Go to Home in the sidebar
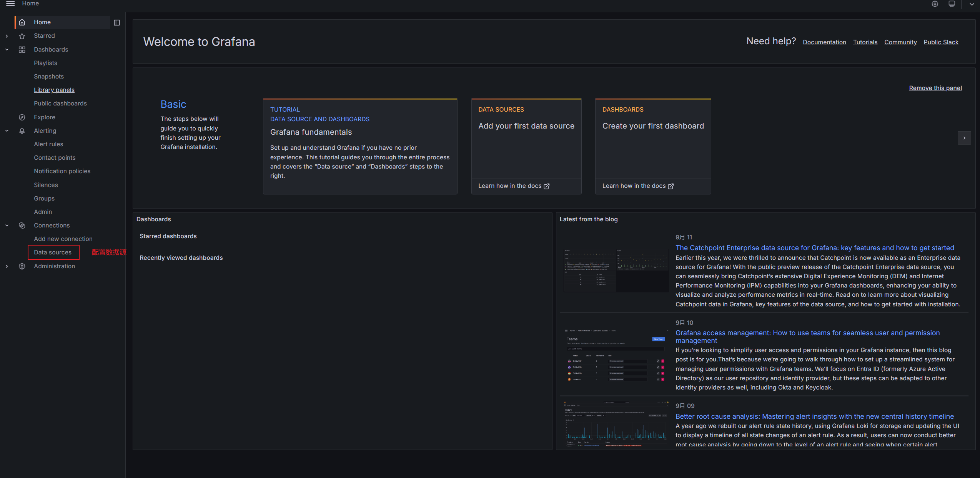The width and height of the screenshot is (980, 478). coord(62,22)
